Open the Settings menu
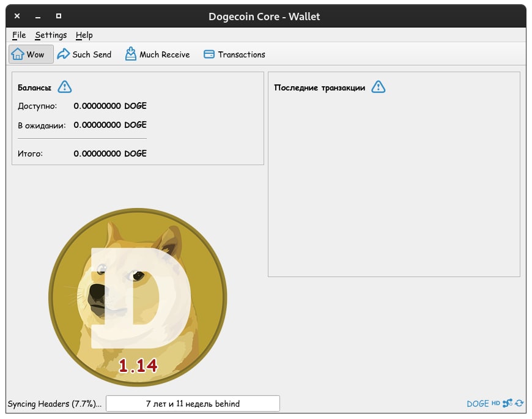 pos(51,35)
